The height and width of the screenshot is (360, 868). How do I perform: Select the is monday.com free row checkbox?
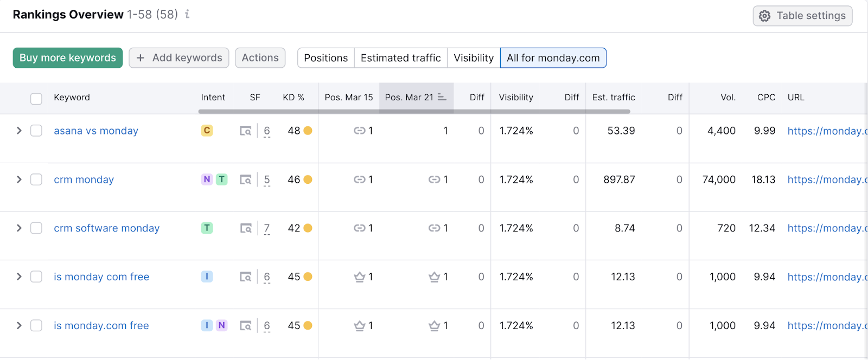coord(36,325)
